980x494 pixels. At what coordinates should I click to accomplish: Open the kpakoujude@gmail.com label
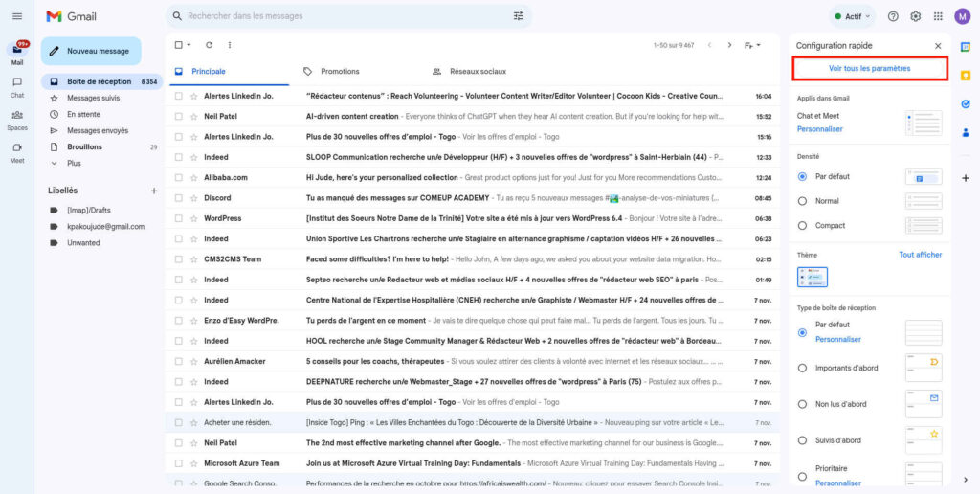pos(105,226)
